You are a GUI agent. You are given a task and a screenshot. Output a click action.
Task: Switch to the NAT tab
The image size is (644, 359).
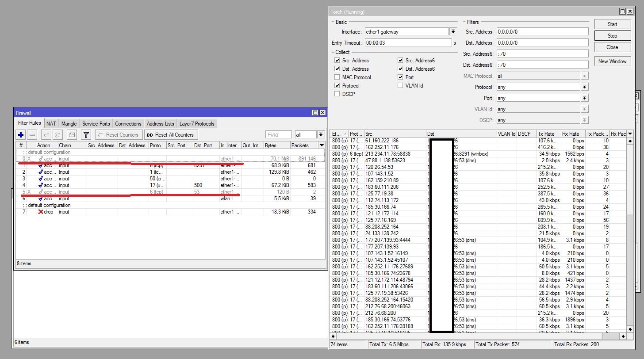point(51,124)
